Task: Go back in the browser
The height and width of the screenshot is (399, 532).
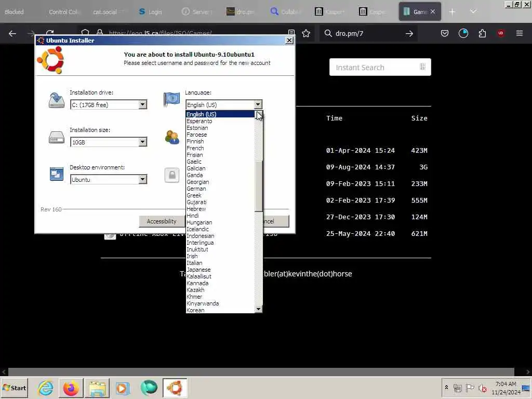Action: pos(12,33)
